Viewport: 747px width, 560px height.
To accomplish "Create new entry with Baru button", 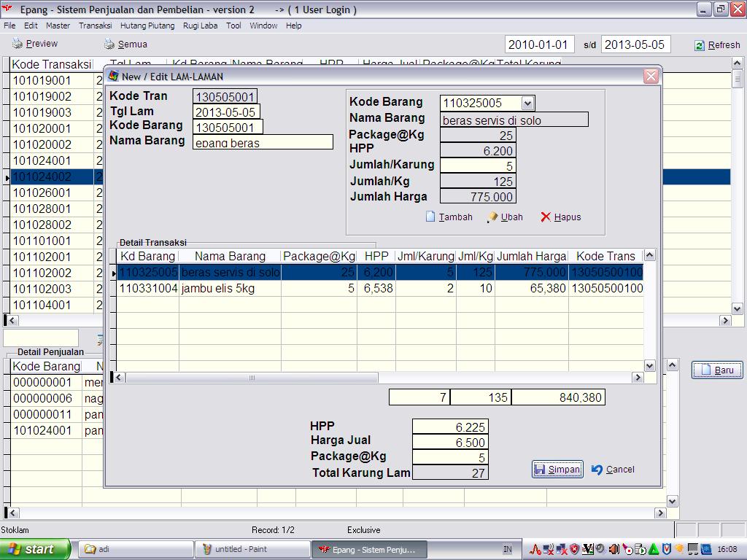I will click(x=716, y=370).
